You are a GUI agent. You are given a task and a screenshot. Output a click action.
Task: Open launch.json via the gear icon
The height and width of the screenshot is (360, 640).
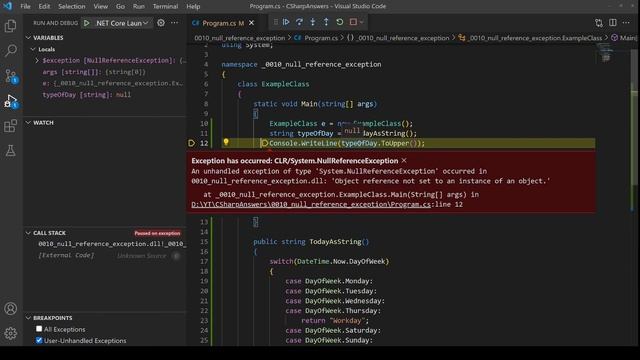point(161,23)
